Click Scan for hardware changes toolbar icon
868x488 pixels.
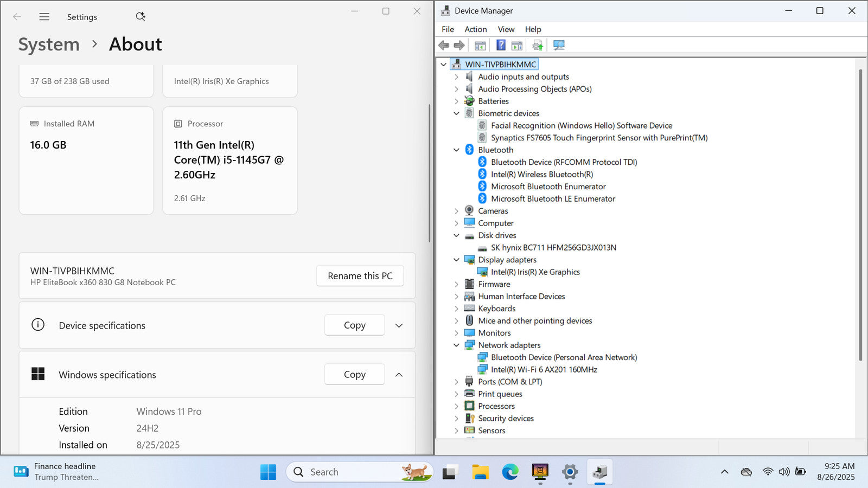pyautogui.click(x=559, y=46)
